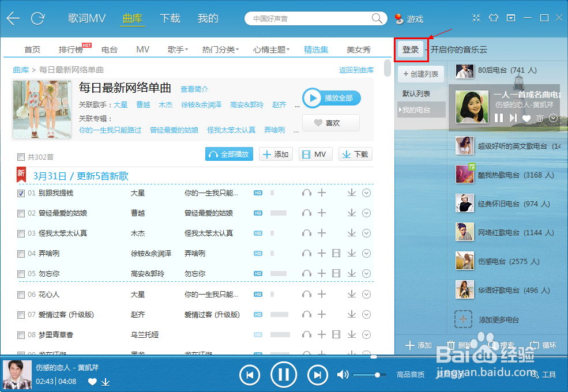The image size is (568, 392).
Task: Go back with the left arrow icon
Action: click(13, 18)
